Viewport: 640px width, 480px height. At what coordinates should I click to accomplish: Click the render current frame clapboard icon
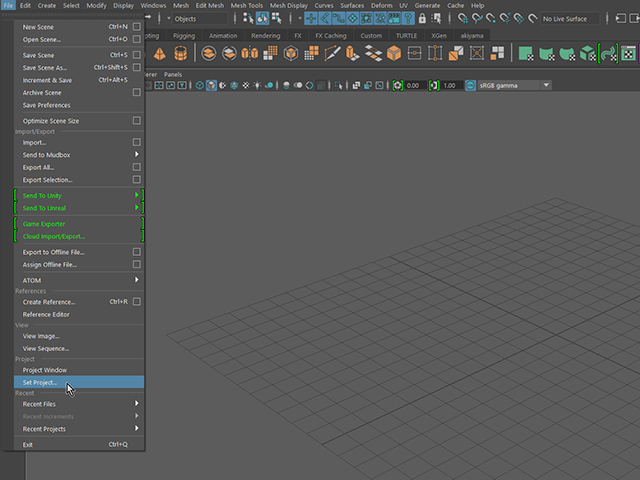click(x=394, y=18)
